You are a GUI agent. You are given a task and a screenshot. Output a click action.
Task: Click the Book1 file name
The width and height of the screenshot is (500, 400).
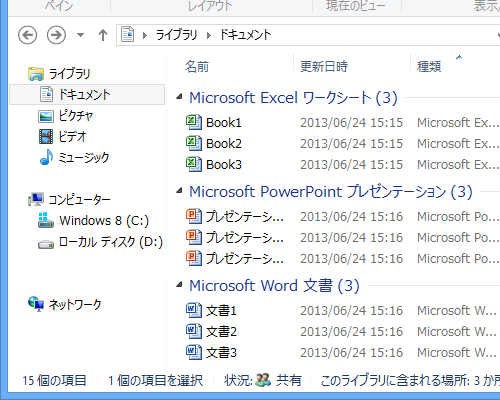[224, 123]
